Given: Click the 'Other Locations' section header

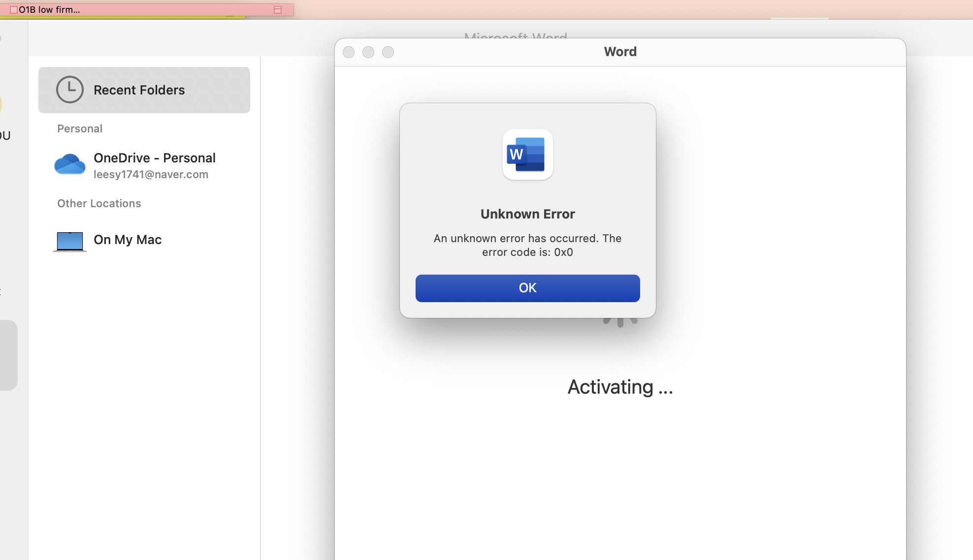Looking at the screenshot, I should [x=99, y=204].
